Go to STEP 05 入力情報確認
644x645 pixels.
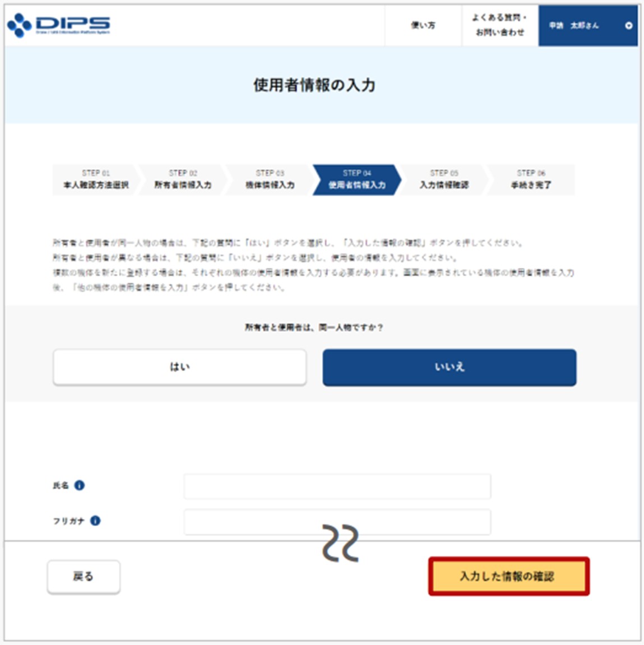444,180
